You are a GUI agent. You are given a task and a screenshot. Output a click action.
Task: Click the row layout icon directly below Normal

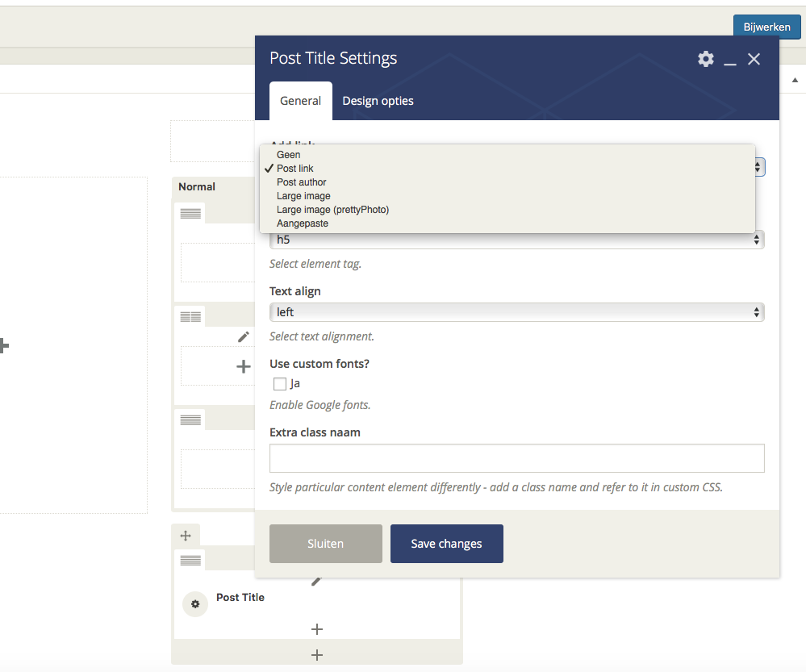[190, 213]
